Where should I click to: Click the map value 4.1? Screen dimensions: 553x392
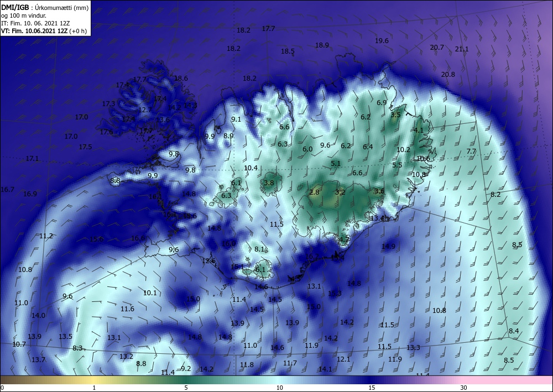(x=419, y=130)
